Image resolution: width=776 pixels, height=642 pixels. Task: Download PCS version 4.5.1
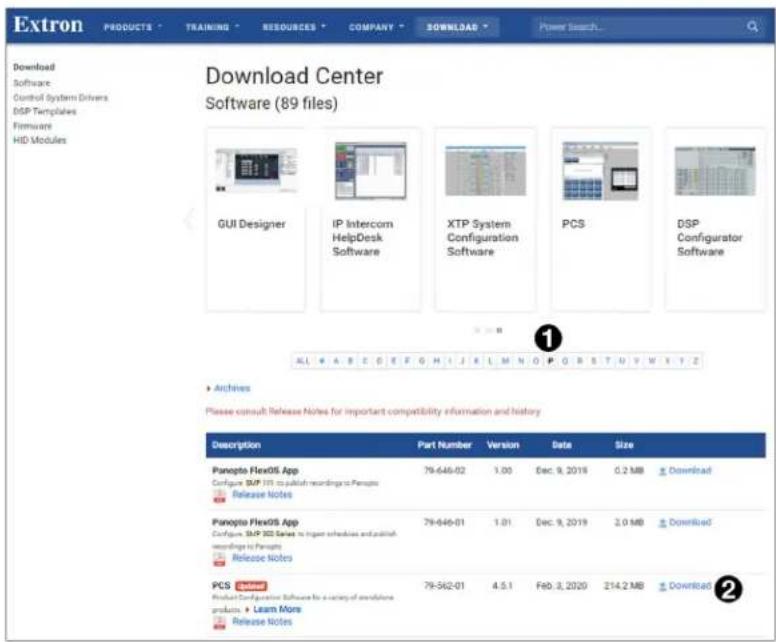click(x=685, y=586)
